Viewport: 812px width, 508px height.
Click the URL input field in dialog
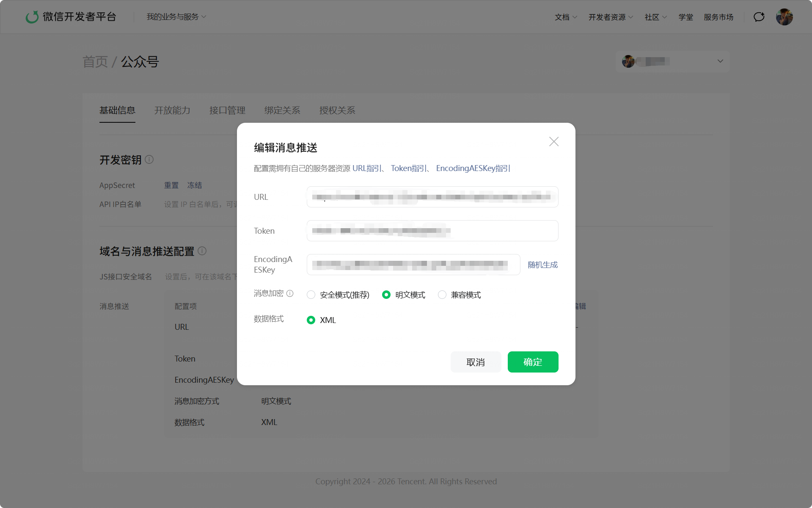pyautogui.click(x=432, y=197)
